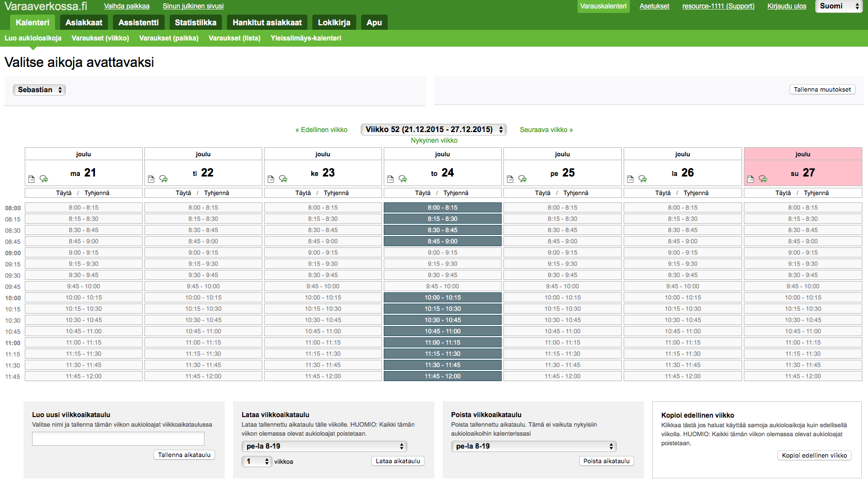Click Tallenna muutokset button
The image size is (868, 484).
tap(822, 89)
